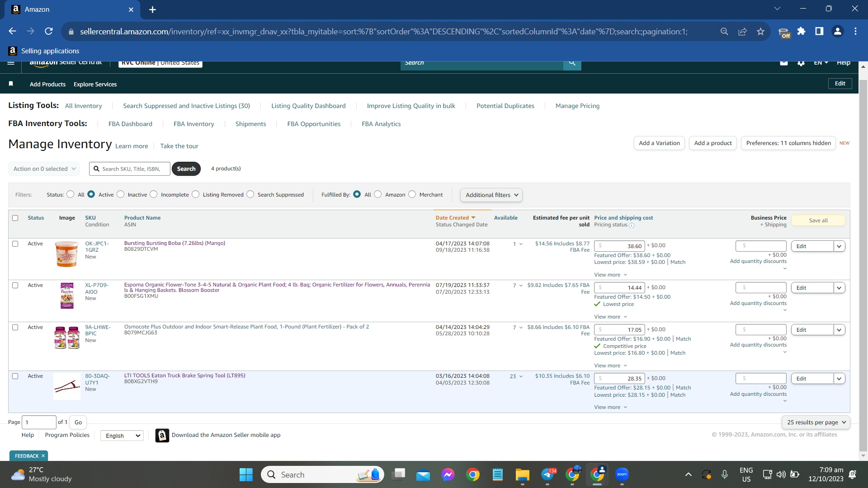Open the Seller Central hamburger menu
The height and width of the screenshot is (488, 868).
(11, 63)
